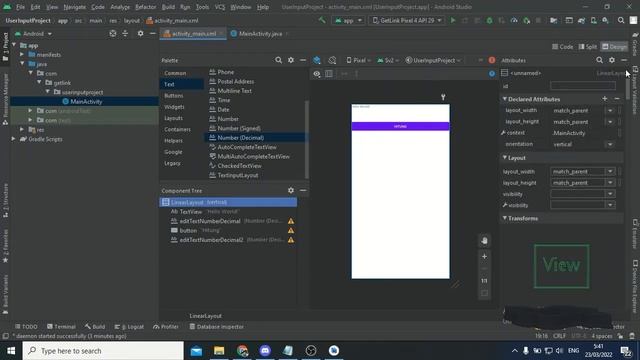
Task: Click the Windows Start button
Action: pos(11,351)
